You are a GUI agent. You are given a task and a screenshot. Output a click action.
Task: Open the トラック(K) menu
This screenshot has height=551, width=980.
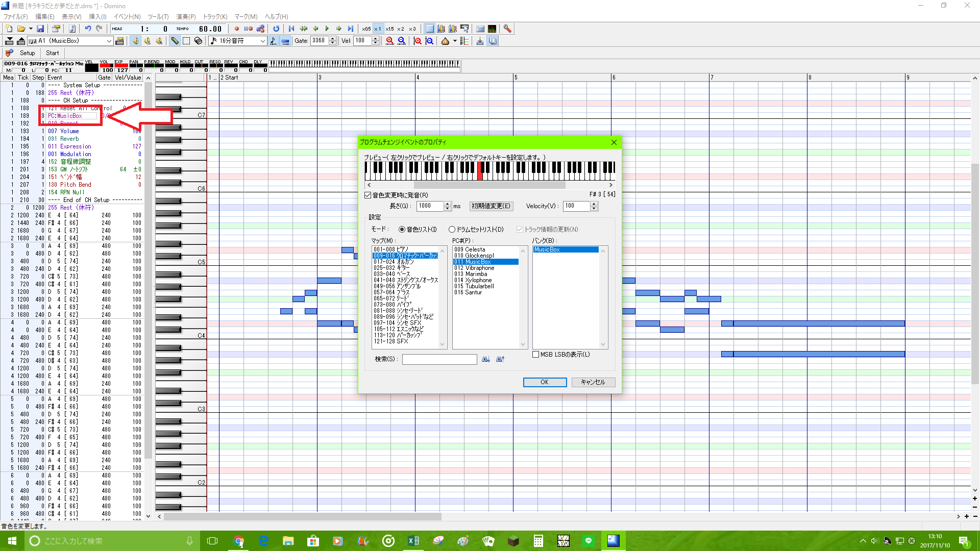(x=215, y=16)
